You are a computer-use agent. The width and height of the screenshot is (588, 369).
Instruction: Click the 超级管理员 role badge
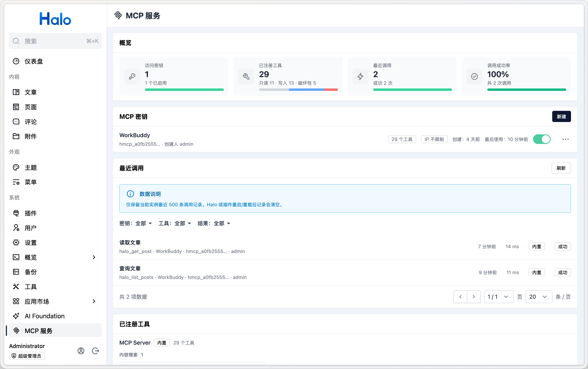pos(27,356)
